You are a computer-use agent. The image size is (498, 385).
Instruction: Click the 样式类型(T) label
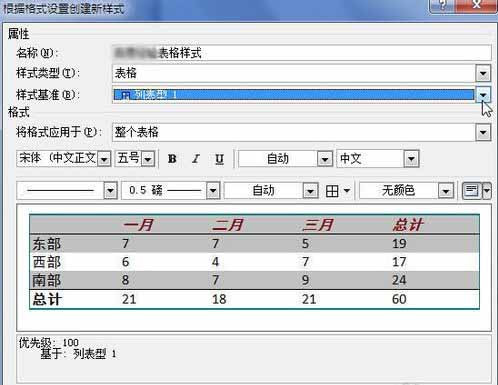coord(48,73)
